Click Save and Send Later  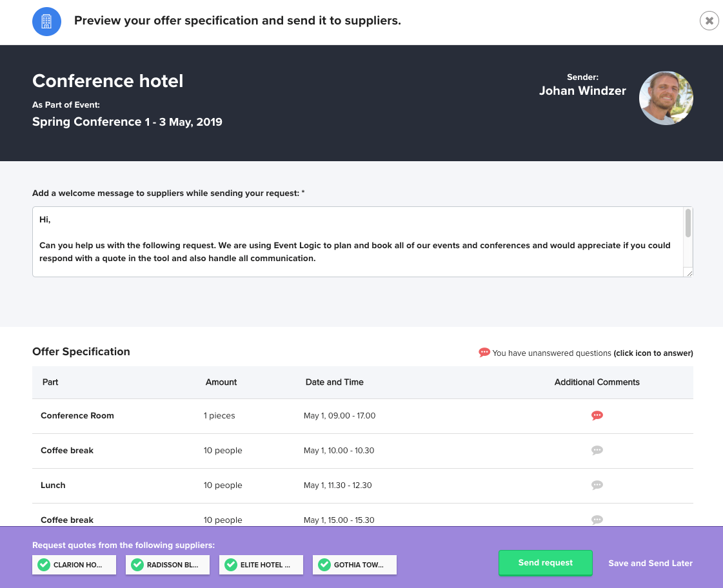(x=650, y=563)
